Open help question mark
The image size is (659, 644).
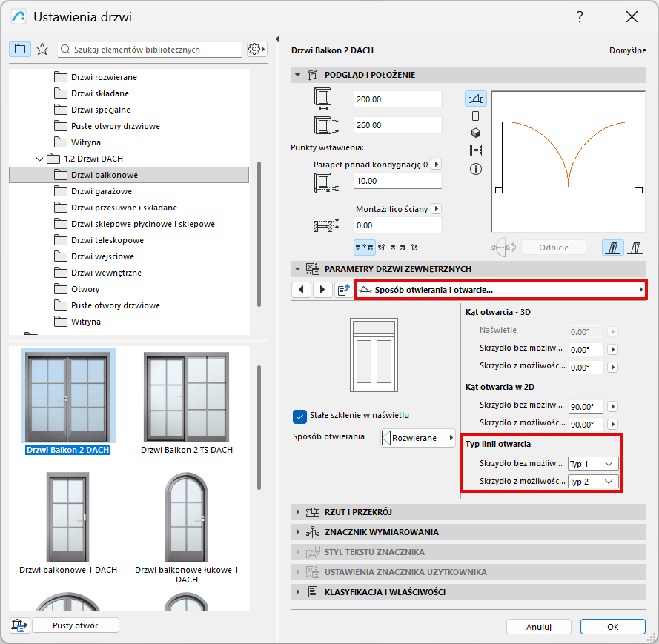tap(580, 17)
